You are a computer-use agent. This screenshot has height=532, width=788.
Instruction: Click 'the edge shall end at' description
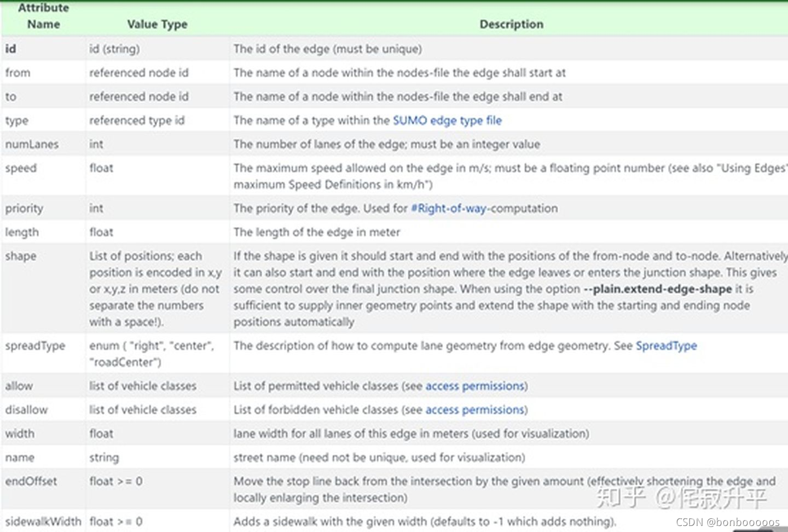[x=398, y=97]
